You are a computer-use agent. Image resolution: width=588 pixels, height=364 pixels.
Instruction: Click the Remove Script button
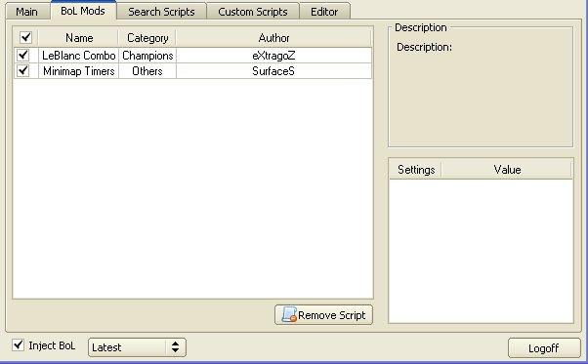point(323,315)
